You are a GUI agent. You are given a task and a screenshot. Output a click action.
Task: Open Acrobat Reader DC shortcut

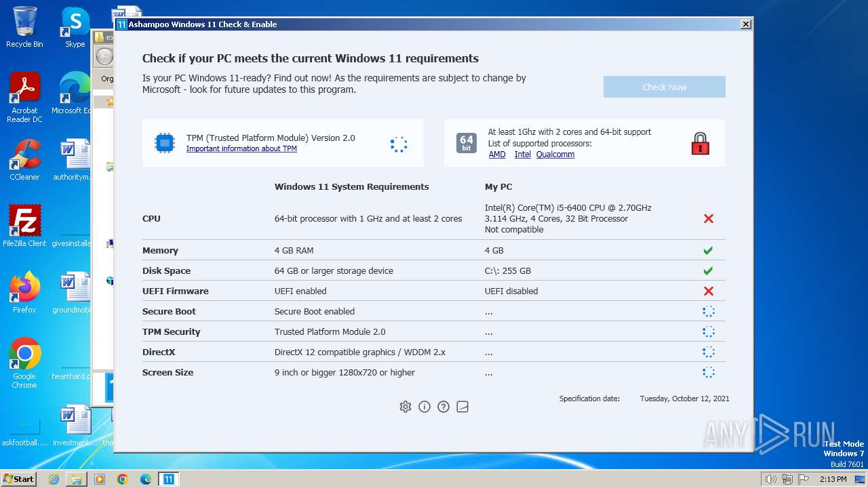point(24,98)
